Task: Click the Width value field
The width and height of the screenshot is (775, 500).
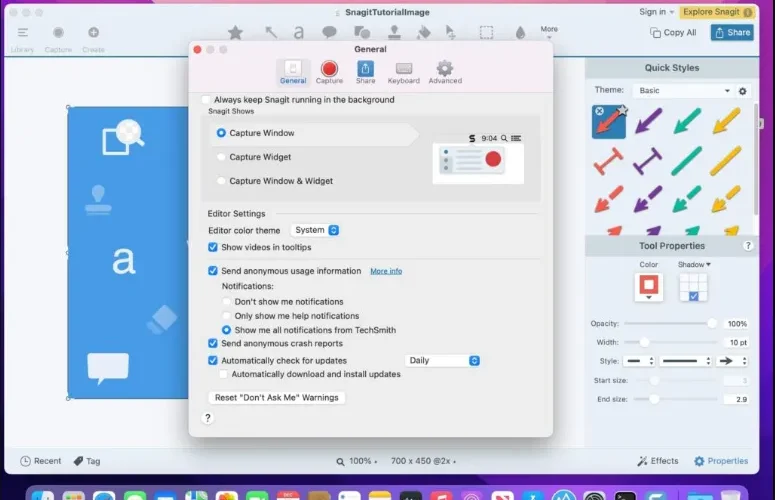Action: pyautogui.click(x=737, y=342)
